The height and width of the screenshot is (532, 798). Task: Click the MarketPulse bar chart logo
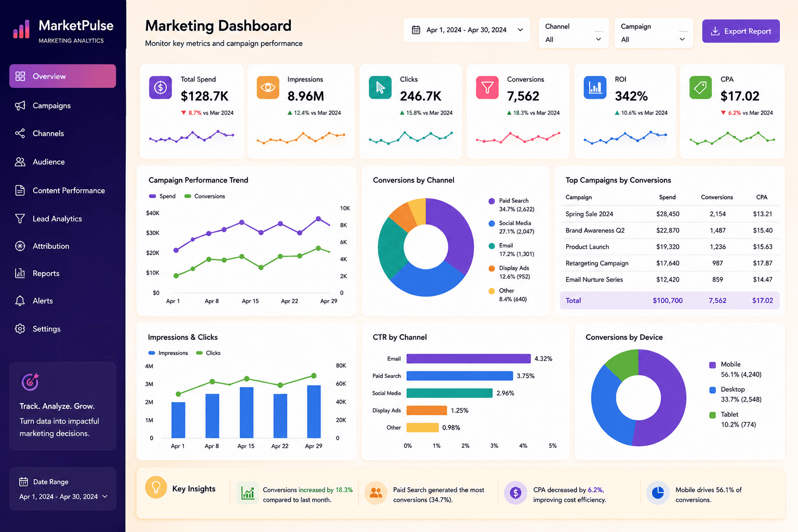click(x=21, y=29)
